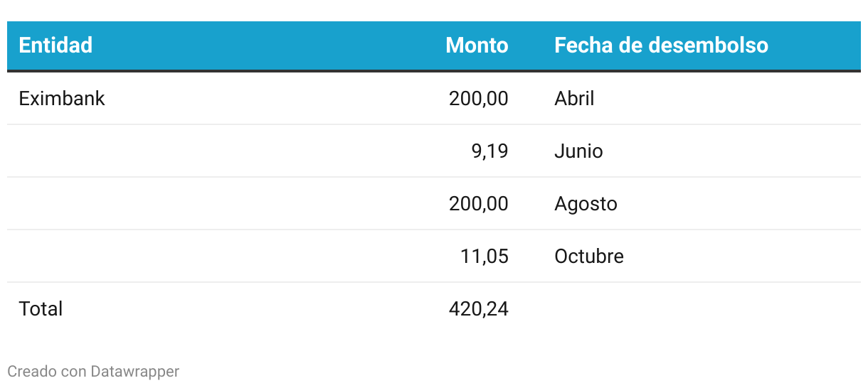The width and height of the screenshot is (868, 388).
Task: Select the Octubre date cell
Action: point(589,257)
